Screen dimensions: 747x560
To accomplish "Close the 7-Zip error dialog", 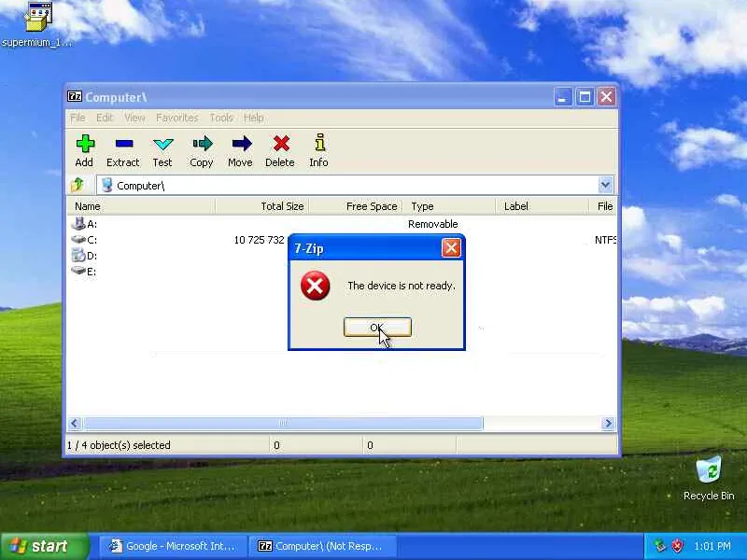I will [451, 248].
